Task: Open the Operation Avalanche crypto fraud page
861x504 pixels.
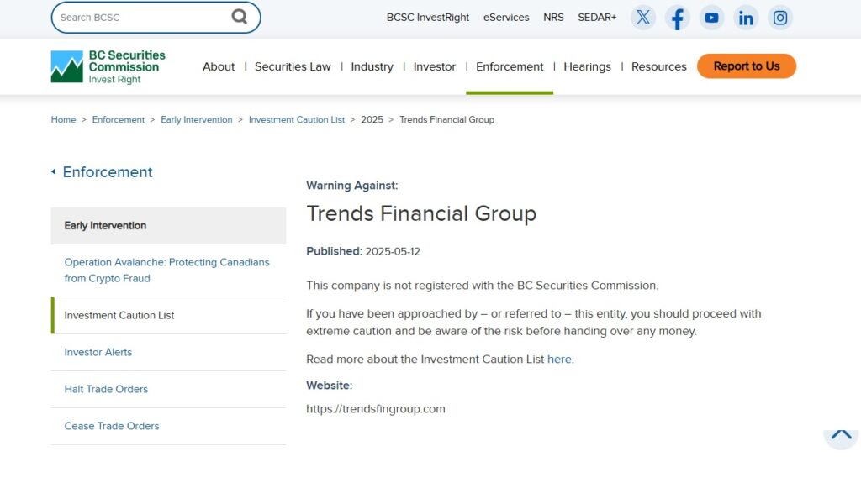Action: (166, 270)
